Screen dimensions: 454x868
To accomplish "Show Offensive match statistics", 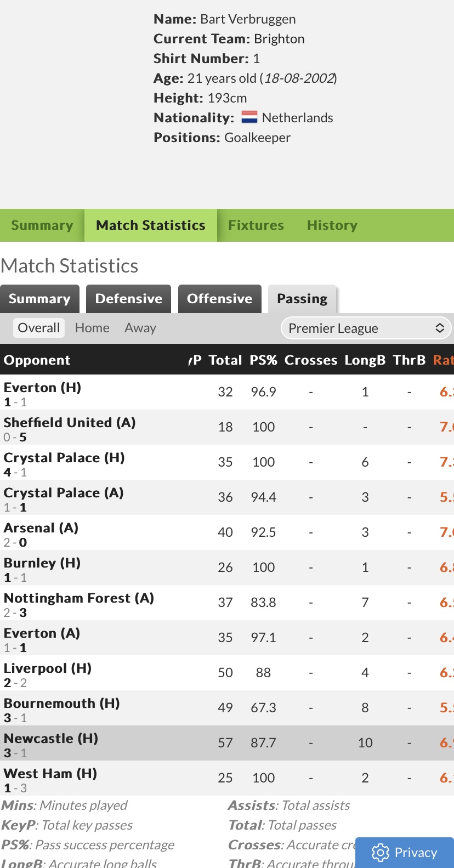I will [220, 299].
